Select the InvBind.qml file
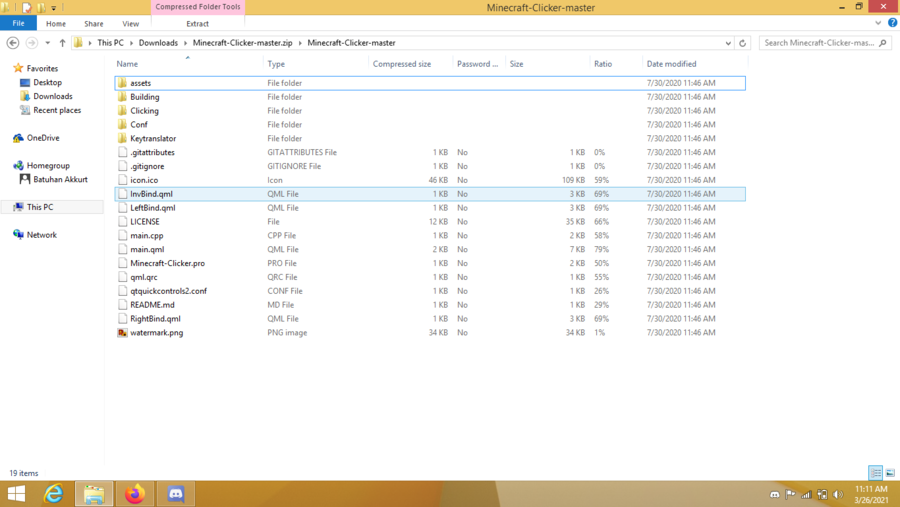Screen dimensions: 900x507 pos(430,194)
